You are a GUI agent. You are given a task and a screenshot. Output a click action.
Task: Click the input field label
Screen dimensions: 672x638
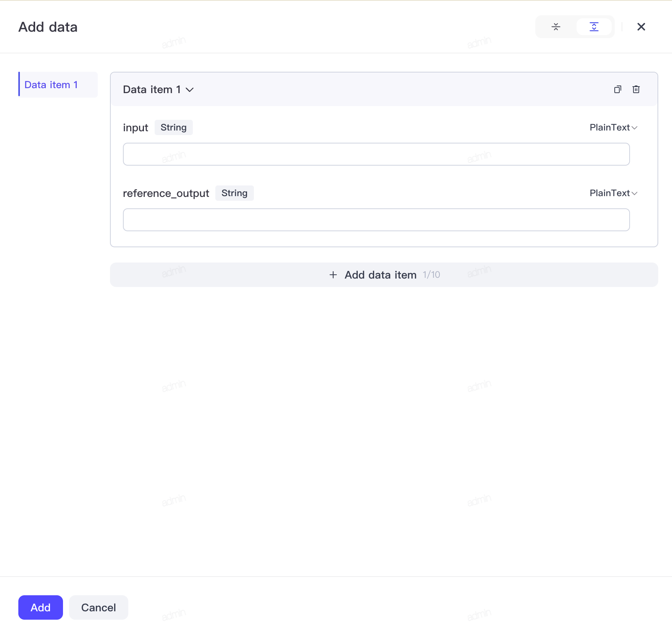pyautogui.click(x=136, y=127)
